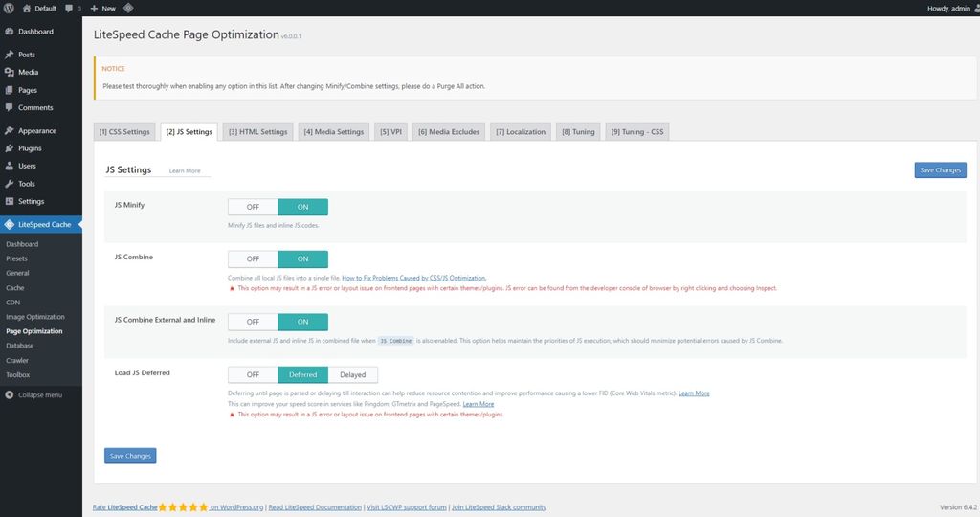This screenshot has width=980, height=517.
Task: Switch JS Combine External and Inline ON
Action: tap(302, 322)
